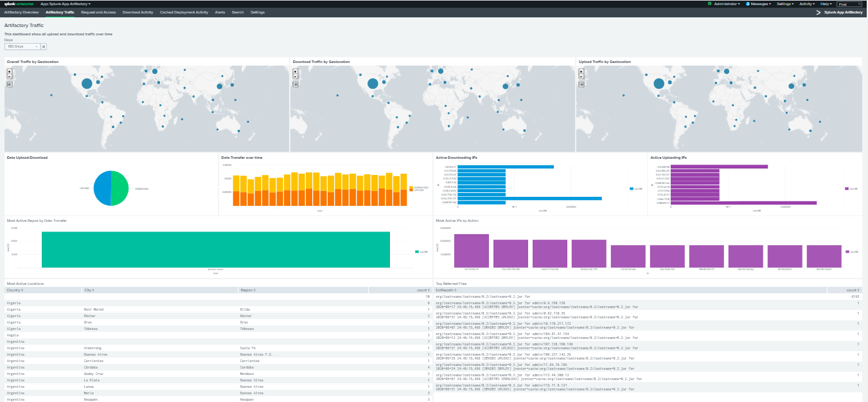The width and height of the screenshot is (868, 402).
Task: Click the Splunk enterprise logo
Action: point(19,4)
